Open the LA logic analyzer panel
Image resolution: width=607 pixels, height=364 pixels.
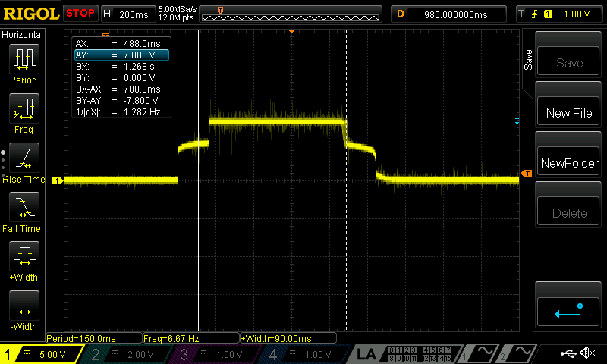366,354
